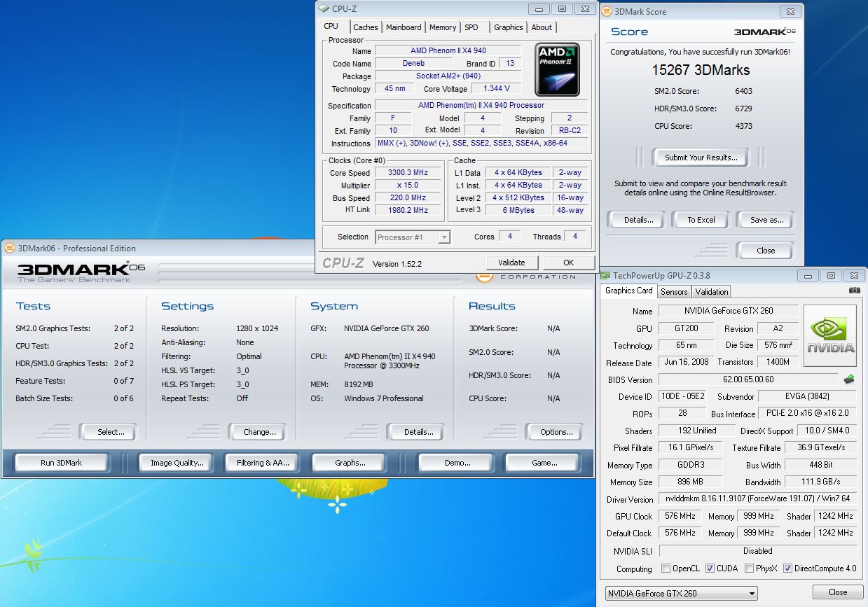Viewport: 868px width, 607px height.
Task: Open the Sensors tab in GPU-Z
Action: 674,292
